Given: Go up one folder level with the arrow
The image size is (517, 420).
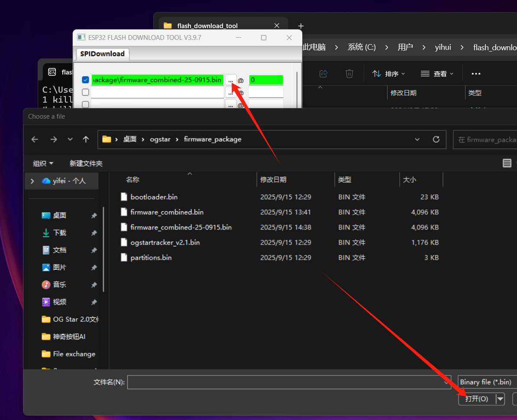Looking at the screenshot, I should pos(86,139).
